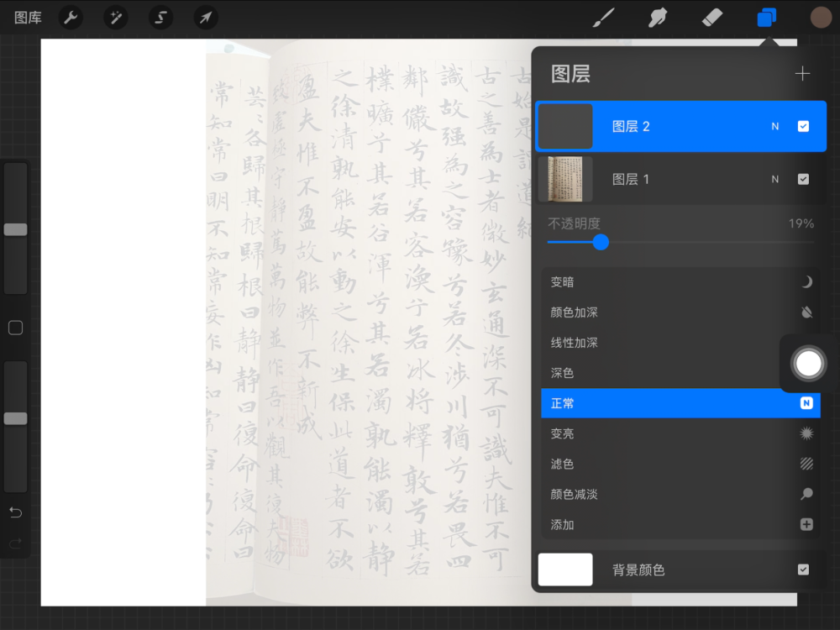Collapse blend mode via N on 图层 2

point(775,127)
